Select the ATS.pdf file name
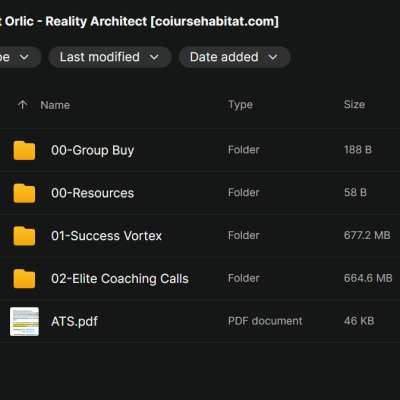400x400 pixels. click(x=75, y=321)
